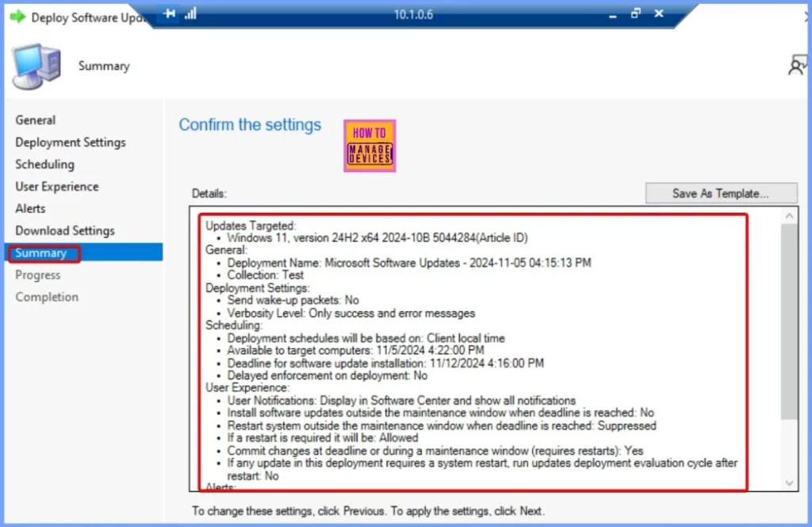Click the green arrow wizard icon
The image size is (812, 527).
(x=17, y=17)
